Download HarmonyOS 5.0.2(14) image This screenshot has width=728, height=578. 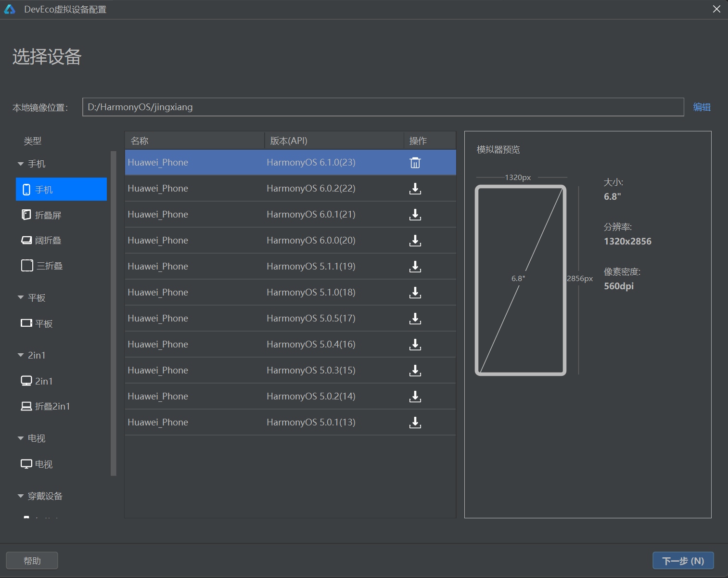tap(415, 397)
